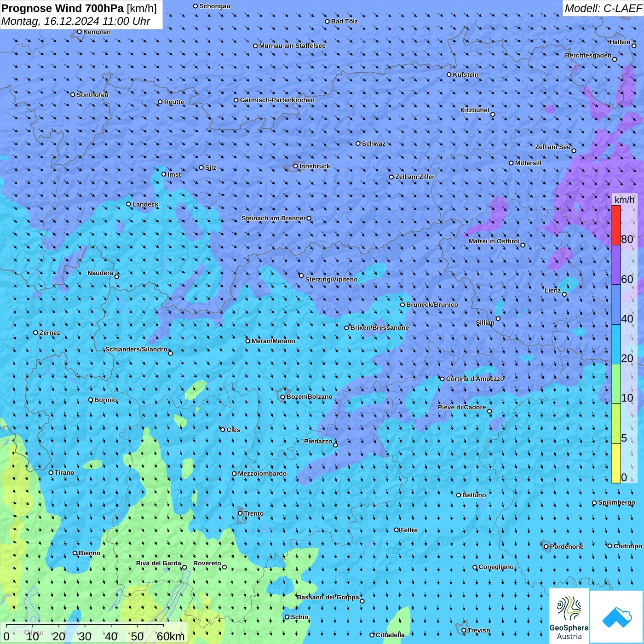The height and width of the screenshot is (644, 644).
Task: Click the Schio marker dot
Action: pyautogui.click(x=287, y=617)
